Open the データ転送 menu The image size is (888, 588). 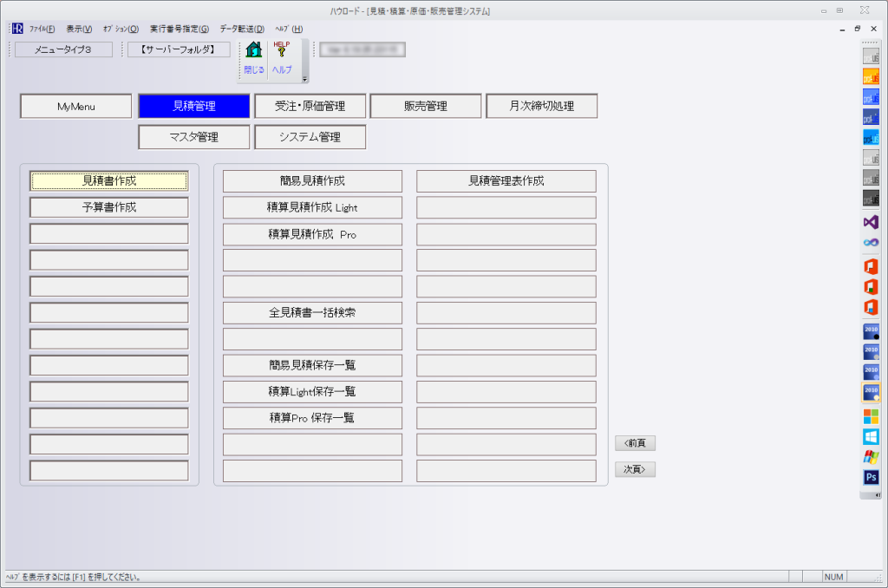(x=242, y=29)
